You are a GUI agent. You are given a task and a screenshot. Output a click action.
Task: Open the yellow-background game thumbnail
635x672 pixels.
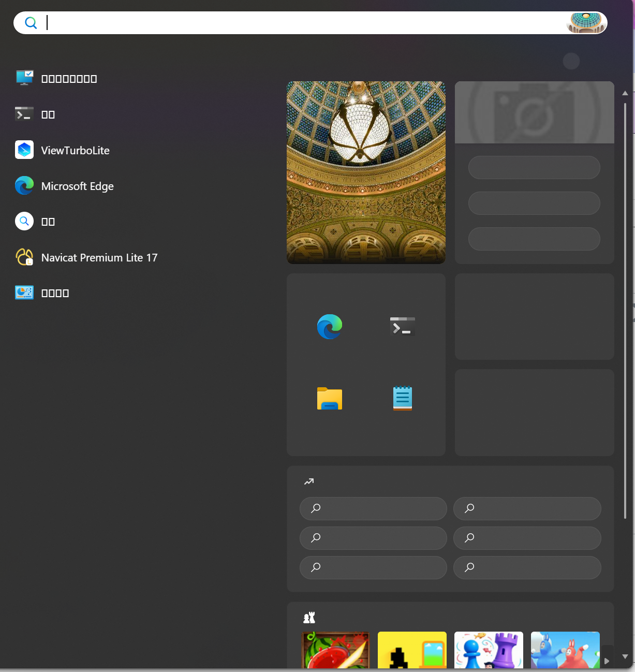click(412, 650)
